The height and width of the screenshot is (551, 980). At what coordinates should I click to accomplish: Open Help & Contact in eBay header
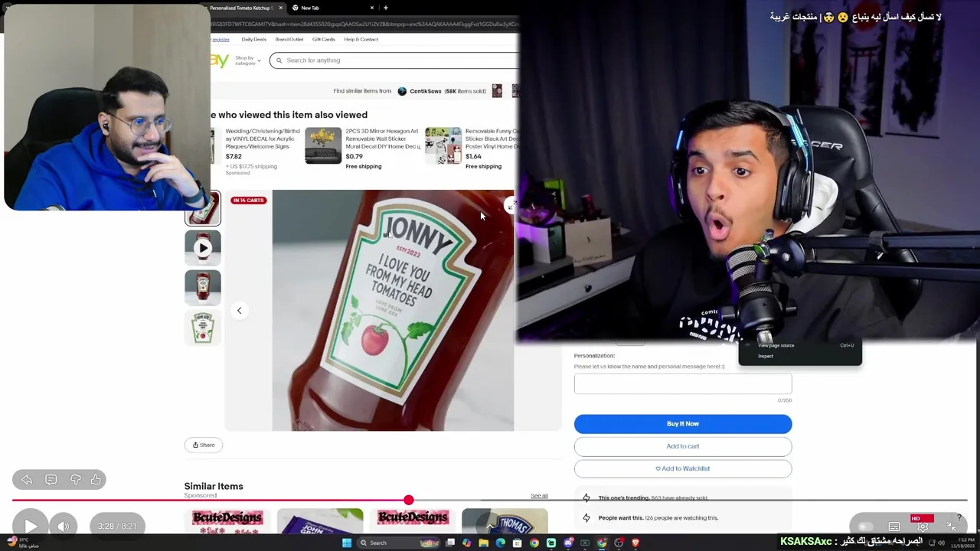(x=361, y=39)
